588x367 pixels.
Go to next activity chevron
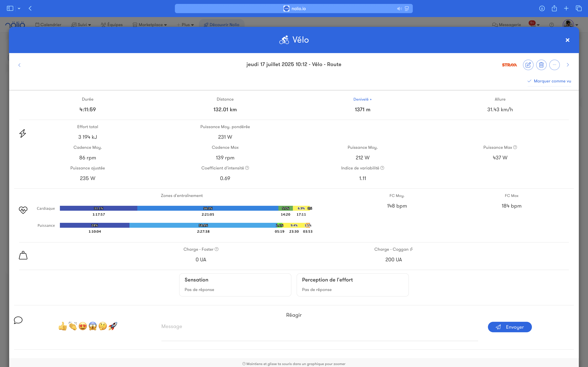(568, 65)
